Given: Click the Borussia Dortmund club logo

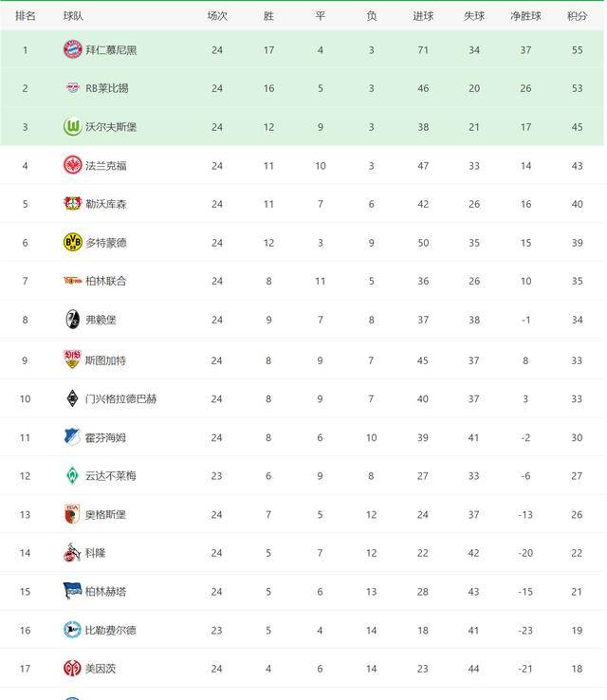Looking at the screenshot, I should [x=73, y=243].
